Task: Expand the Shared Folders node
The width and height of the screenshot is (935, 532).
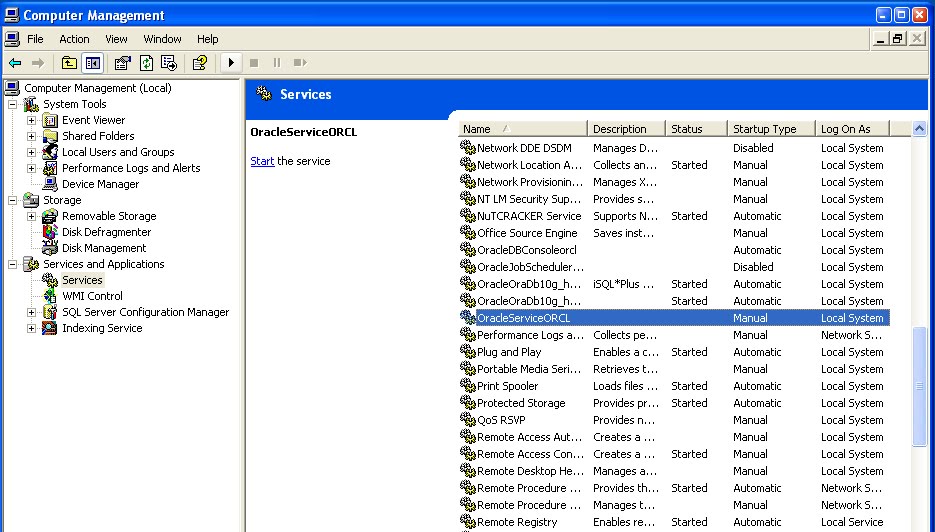Action: pos(32,137)
